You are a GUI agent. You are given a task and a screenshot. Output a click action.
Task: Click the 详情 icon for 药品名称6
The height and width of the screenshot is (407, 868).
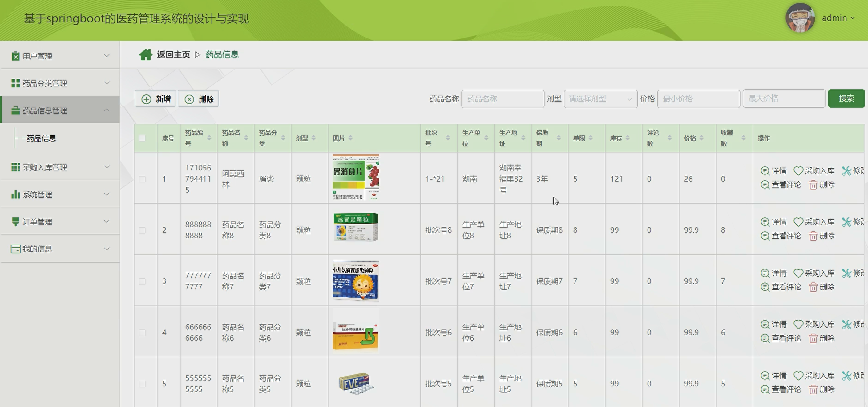765,325
